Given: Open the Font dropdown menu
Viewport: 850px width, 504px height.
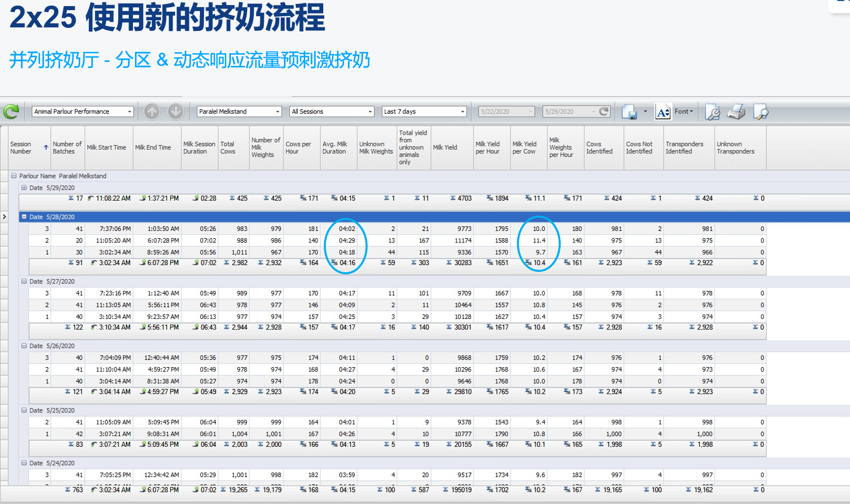Looking at the screenshot, I should [x=684, y=111].
